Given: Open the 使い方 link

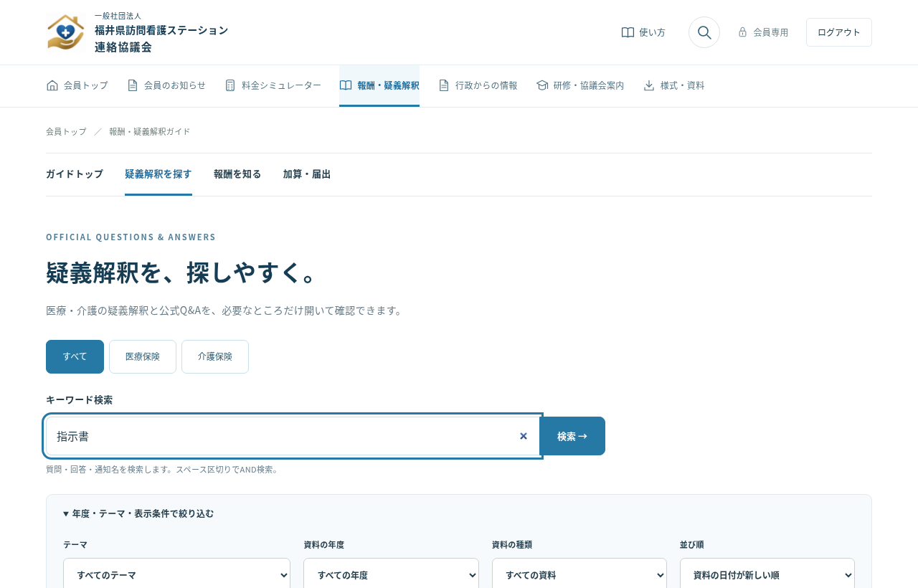Looking at the screenshot, I should click(x=643, y=32).
